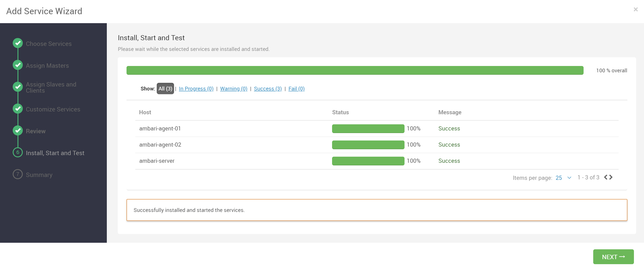Screen dimensions: 644x267
Task: Open Success message for ambari-server
Action: point(449,161)
